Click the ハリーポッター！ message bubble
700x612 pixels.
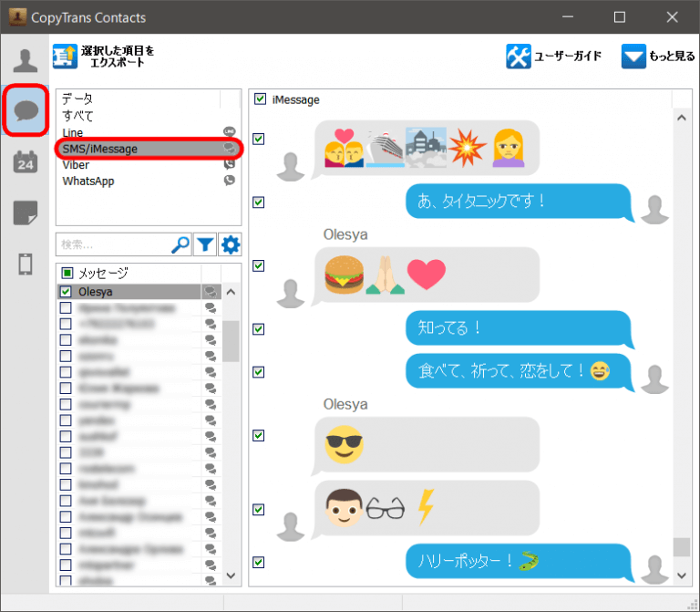click(520, 562)
